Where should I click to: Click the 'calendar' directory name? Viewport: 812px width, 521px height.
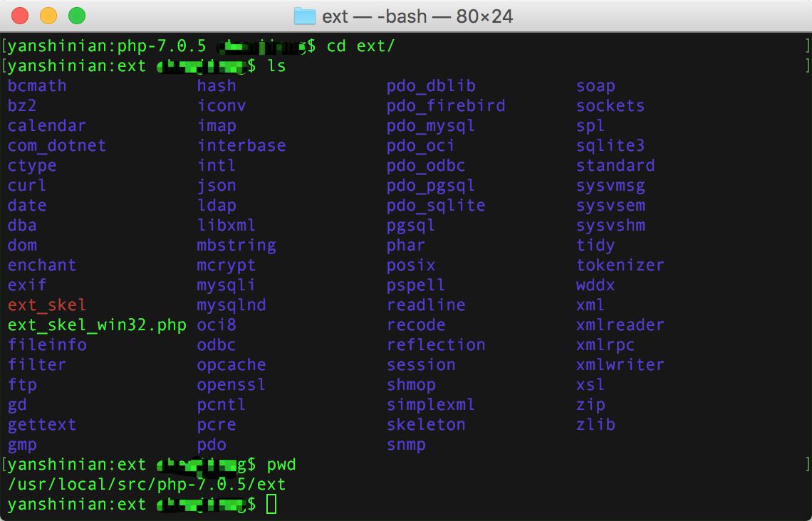pos(47,126)
